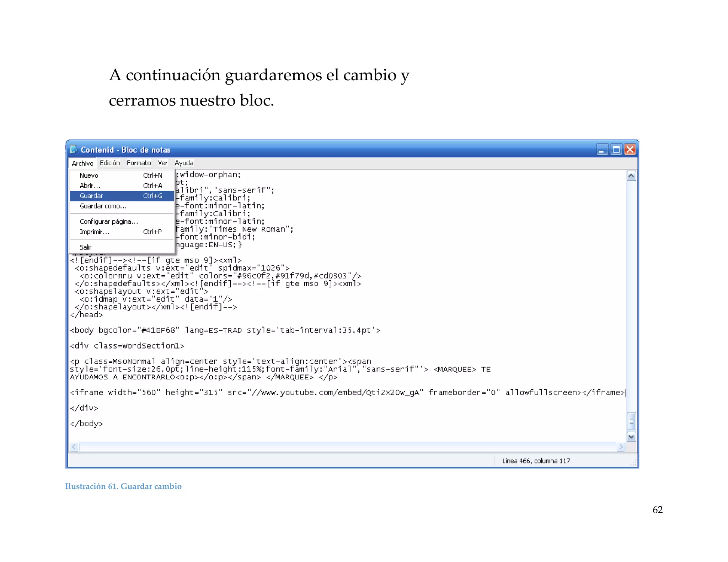Open the Ayuda menu
728x562 pixels.
click(x=184, y=163)
